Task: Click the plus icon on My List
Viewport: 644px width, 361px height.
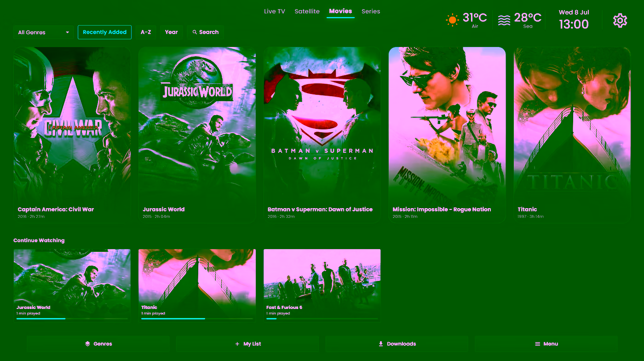Action: click(x=237, y=344)
